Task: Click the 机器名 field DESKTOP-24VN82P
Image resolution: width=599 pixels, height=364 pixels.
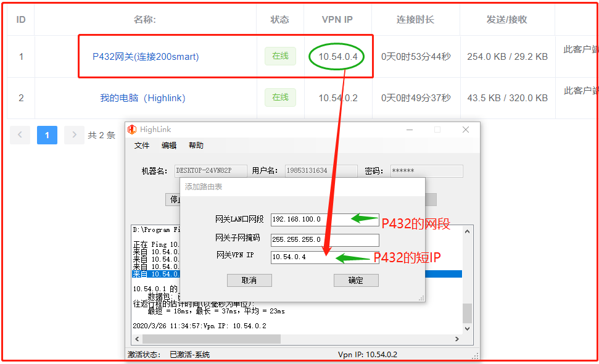Action: [210, 171]
